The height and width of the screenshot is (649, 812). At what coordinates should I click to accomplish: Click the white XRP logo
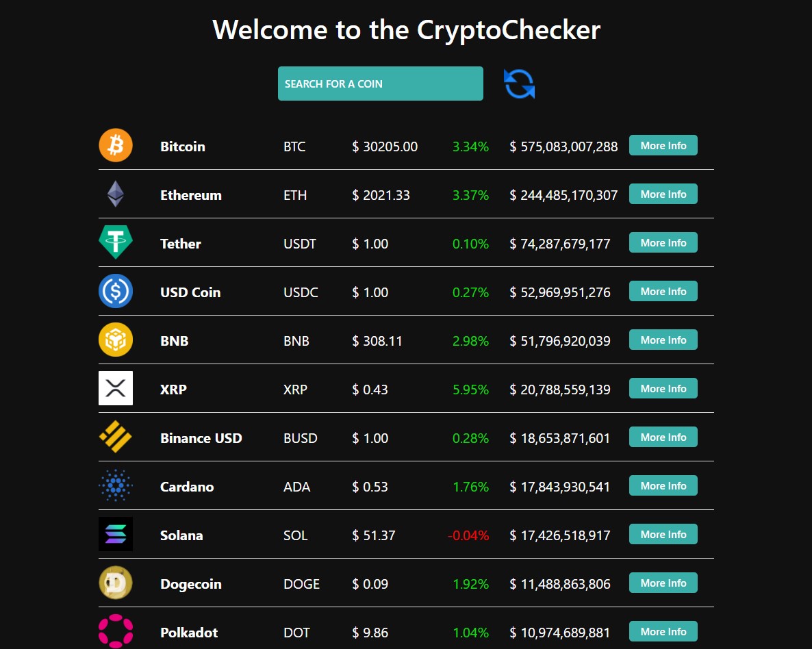[116, 388]
